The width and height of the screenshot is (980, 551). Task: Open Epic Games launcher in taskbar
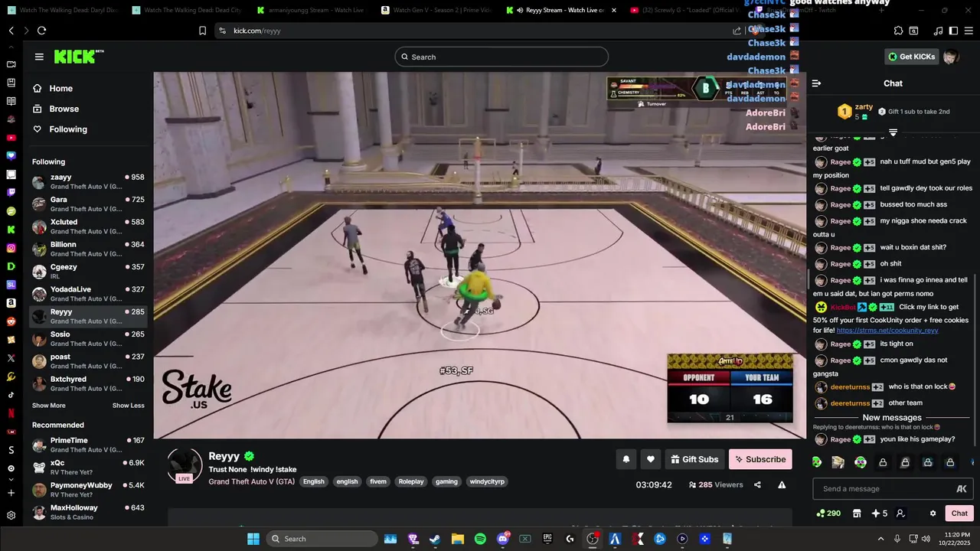[x=547, y=539]
